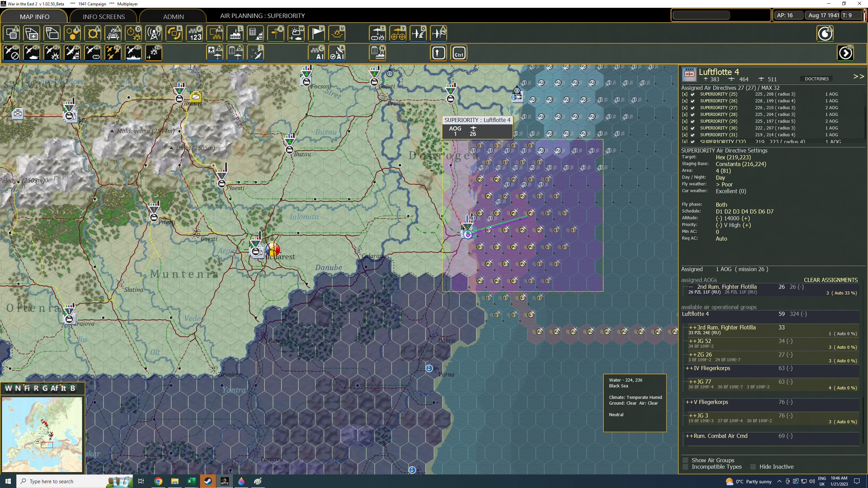Click the Europe minimap thumbnail
Screen dimensions: 868x488
(x=42, y=434)
